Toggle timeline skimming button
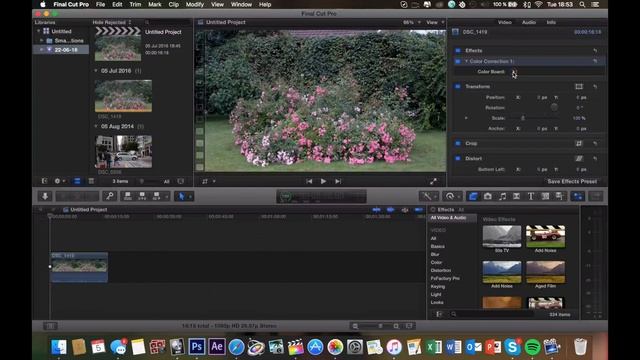This screenshot has width=640, height=360. [x=376, y=210]
